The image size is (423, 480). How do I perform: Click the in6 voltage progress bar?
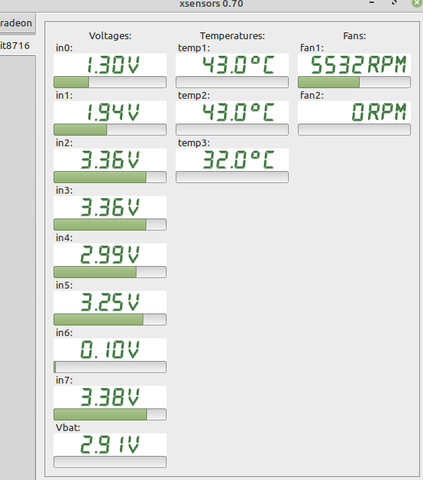pos(110,367)
